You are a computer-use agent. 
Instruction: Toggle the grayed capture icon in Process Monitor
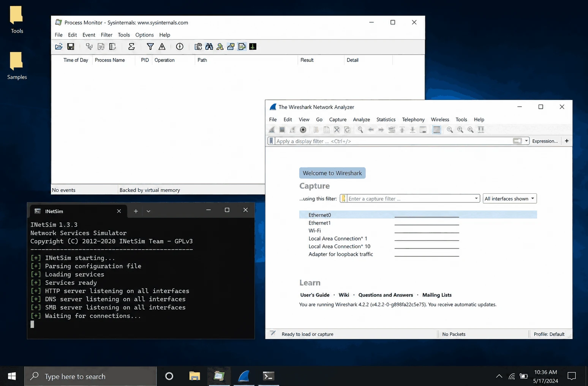pos(89,46)
